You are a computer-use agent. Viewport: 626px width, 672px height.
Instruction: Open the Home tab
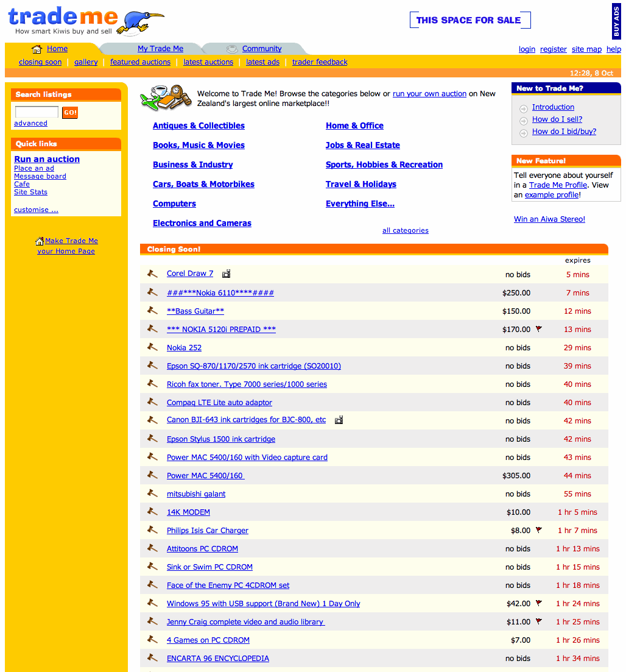[x=57, y=49]
